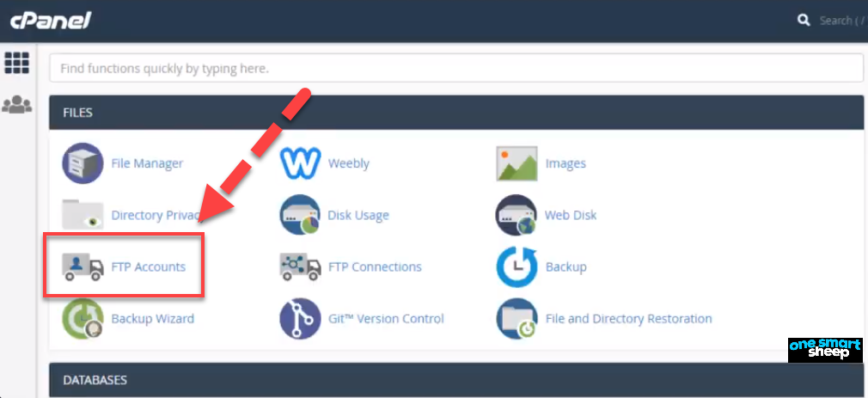The height and width of the screenshot is (398, 868).
Task: Click the Backup clock icon
Action: click(517, 266)
